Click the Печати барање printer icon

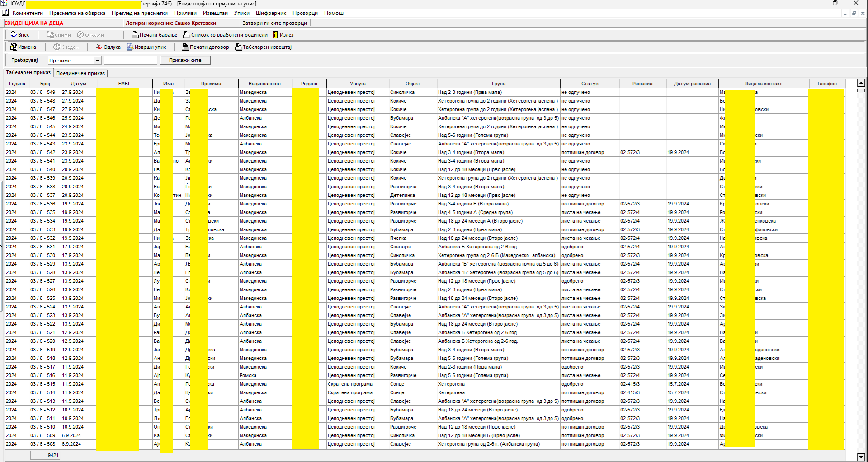coord(135,35)
